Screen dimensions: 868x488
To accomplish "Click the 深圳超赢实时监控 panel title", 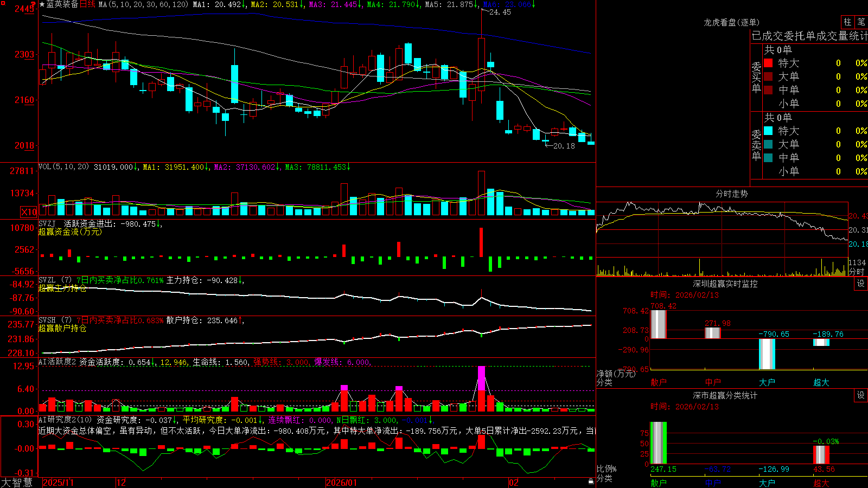I will click(725, 284).
